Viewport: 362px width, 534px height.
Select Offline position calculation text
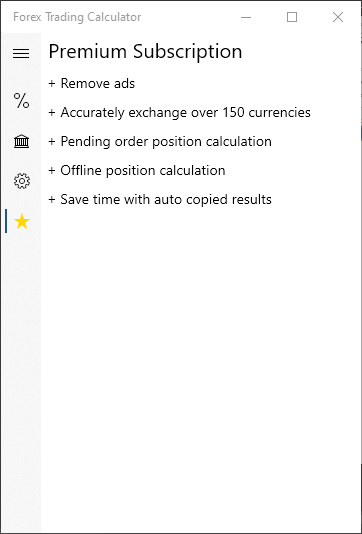137,170
